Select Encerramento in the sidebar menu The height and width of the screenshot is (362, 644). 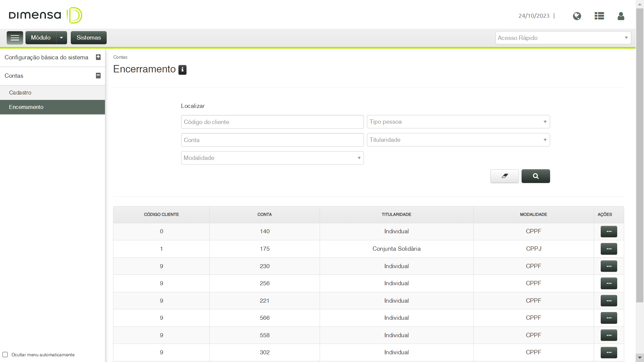click(26, 107)
